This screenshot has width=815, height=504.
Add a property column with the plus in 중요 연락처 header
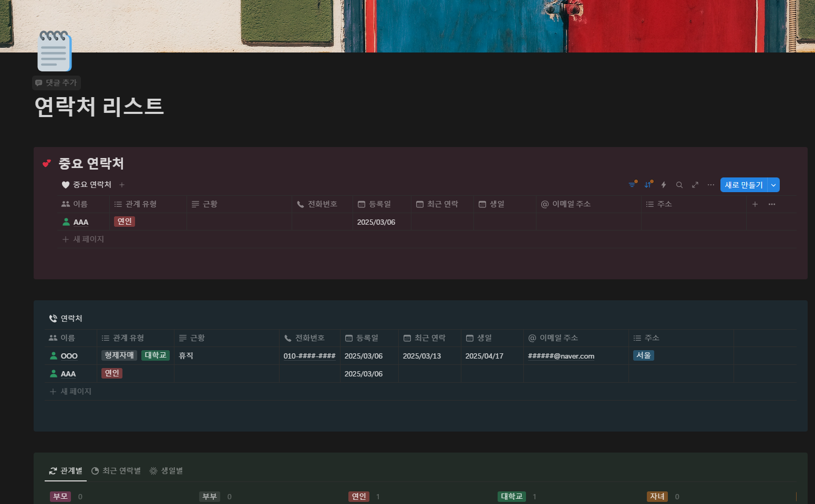[x=755, y=204]
